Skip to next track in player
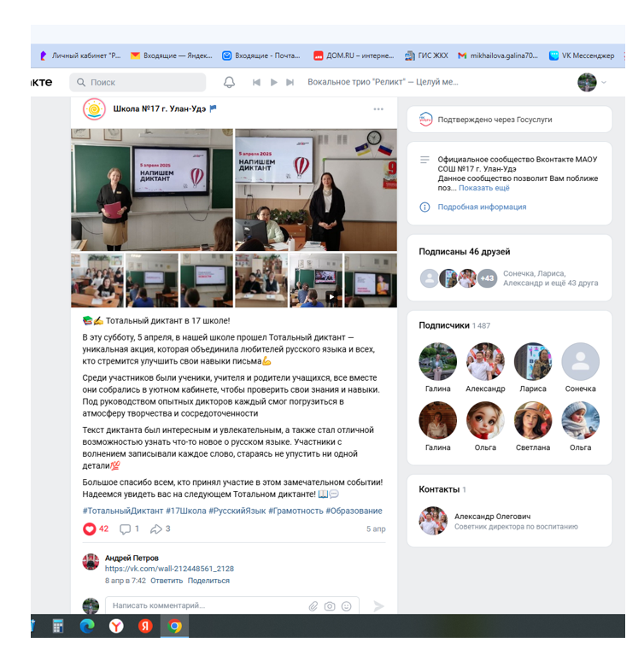The width and height of the screenshot is (644, 666). (291, 82)
